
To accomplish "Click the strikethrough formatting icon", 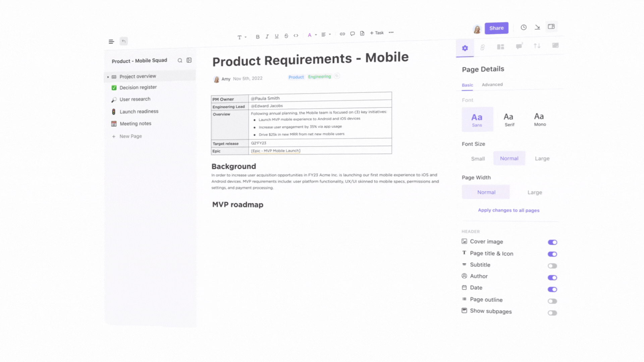I will point(286,35).
